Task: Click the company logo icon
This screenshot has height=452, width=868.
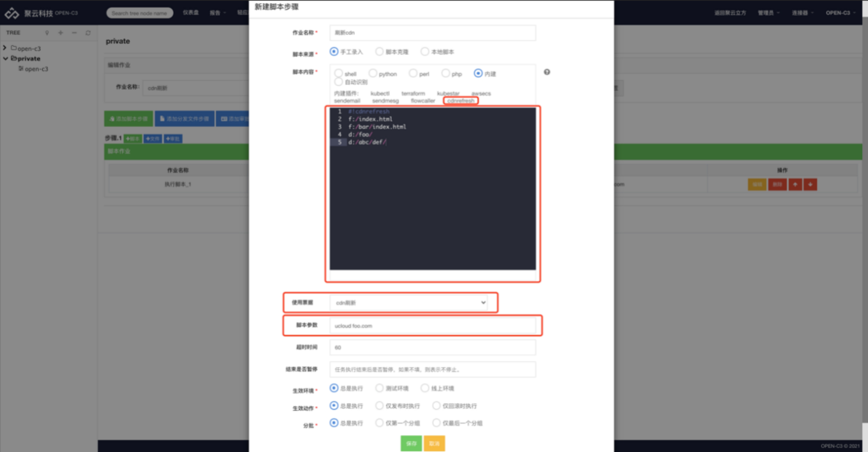Action: click(12, 13)
